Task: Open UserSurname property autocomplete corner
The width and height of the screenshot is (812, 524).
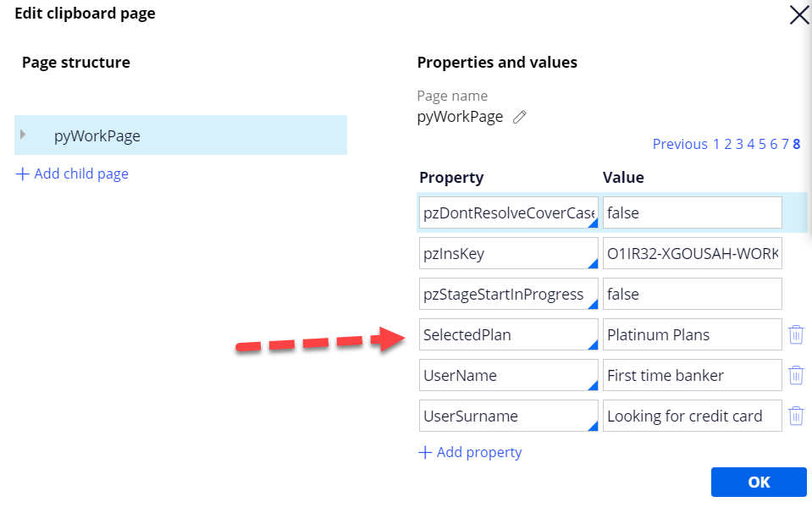Action: (x=593, y=426)
